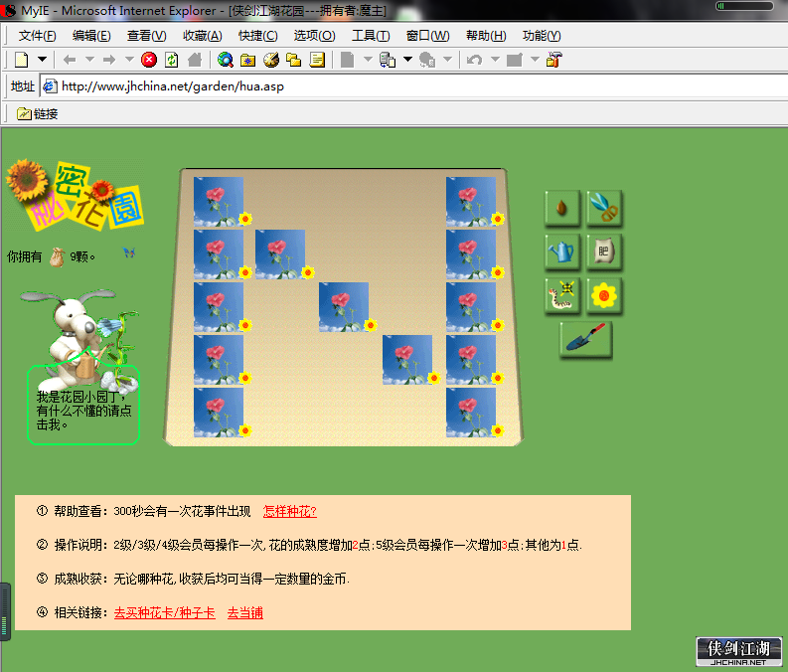788x672 pixels.
Task: Click the progress indicator in the title bar
Action: 745,6
